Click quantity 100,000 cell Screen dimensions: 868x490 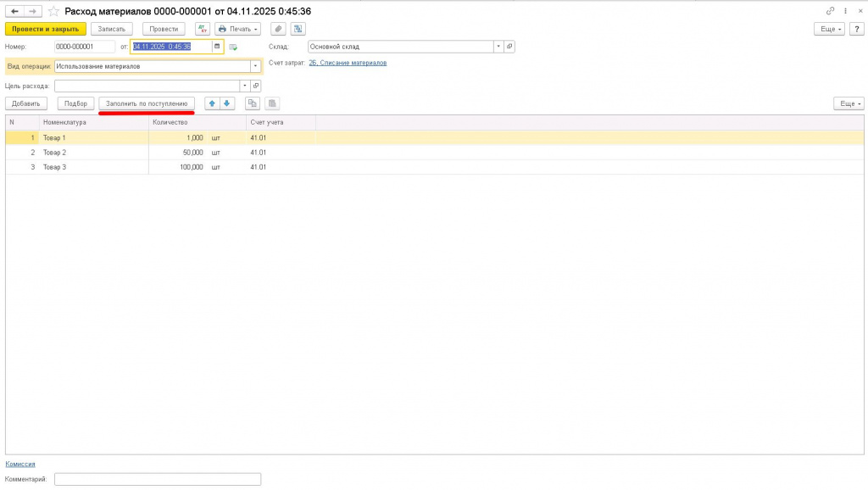177,167
